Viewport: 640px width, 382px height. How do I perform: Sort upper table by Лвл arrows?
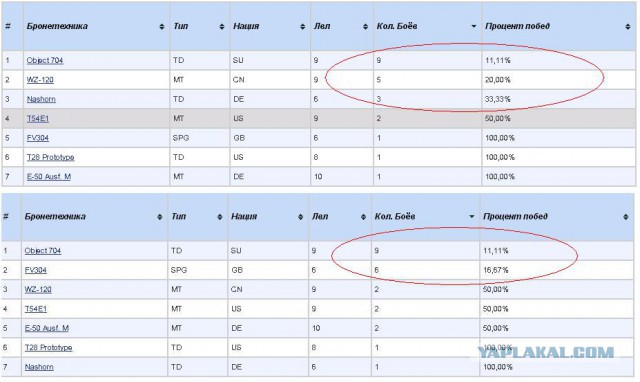coord(365,27)
